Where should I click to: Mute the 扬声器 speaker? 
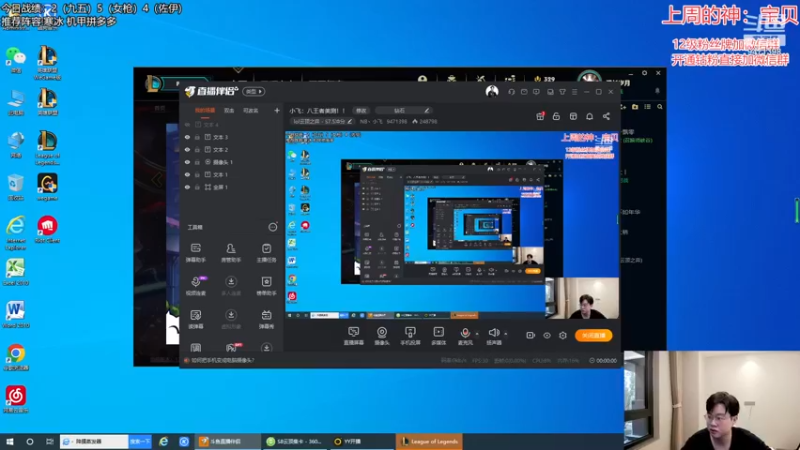coord(493,336)
